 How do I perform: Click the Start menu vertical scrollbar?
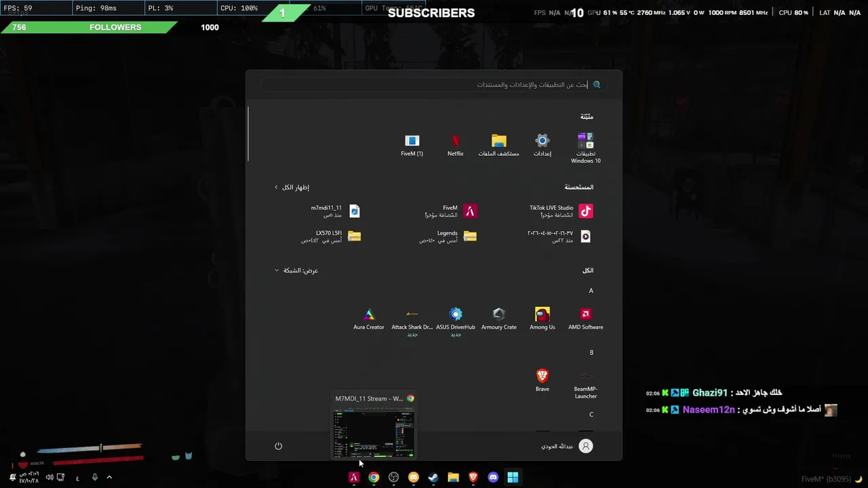[x=248, y=134]
